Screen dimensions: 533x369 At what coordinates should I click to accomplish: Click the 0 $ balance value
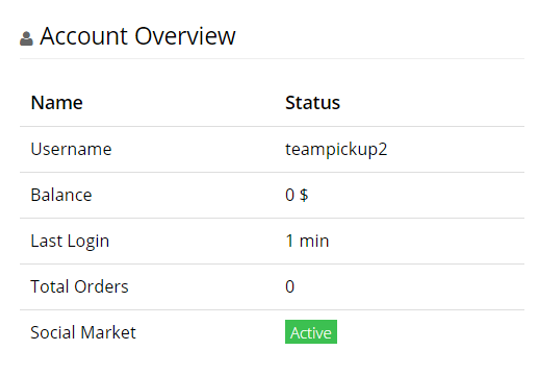click(296, 195)
